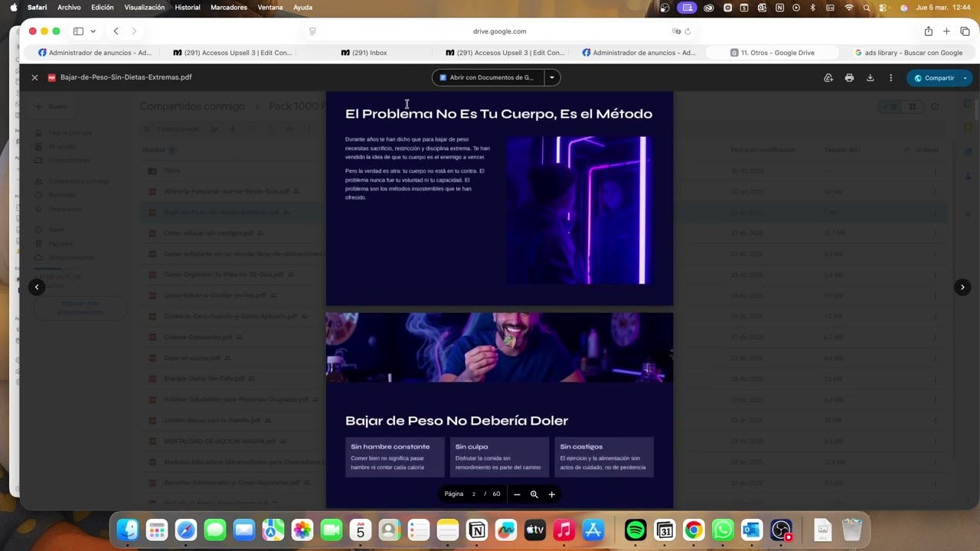The height and width of the screenshot is (551, 980).
Task: Open the Visualización menu
Action: click(145, 8)
